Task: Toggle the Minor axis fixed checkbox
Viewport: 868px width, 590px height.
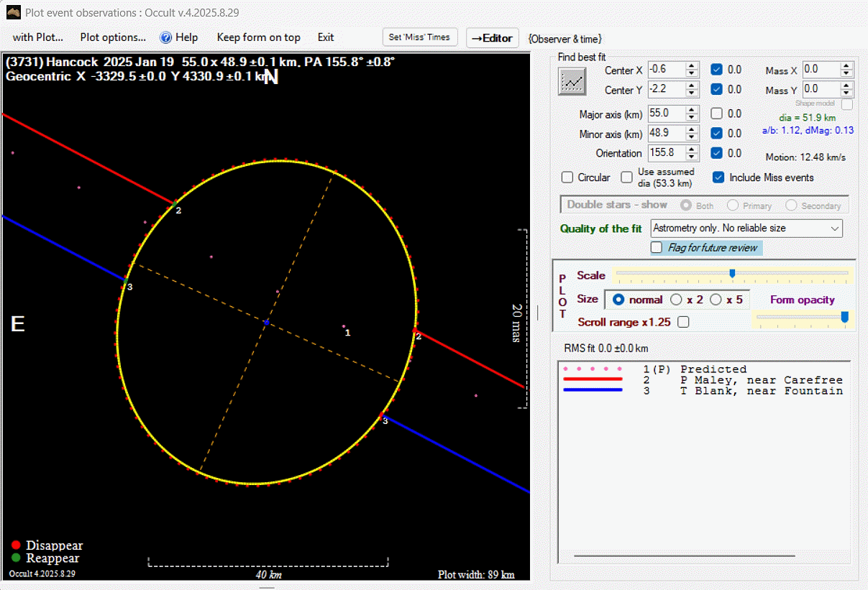Action: 716,133
